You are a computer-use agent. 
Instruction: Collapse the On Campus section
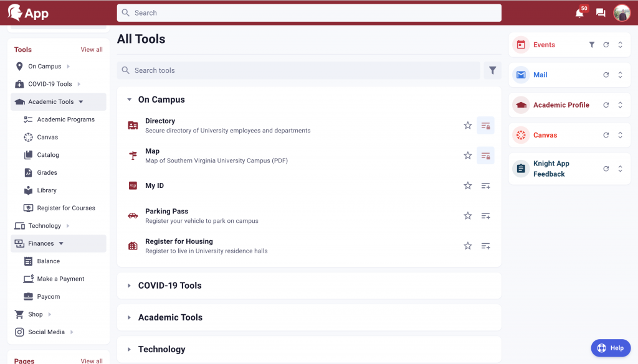tap(129, 100)
